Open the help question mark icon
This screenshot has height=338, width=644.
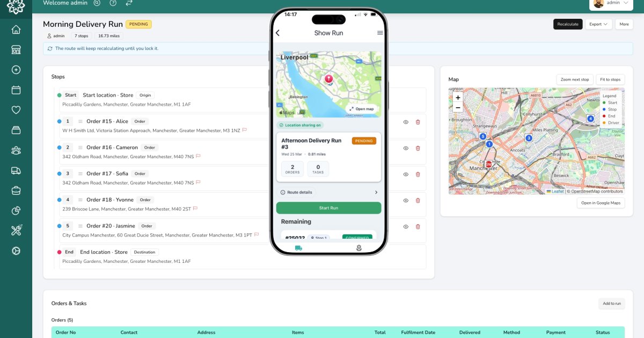[113, 3]
